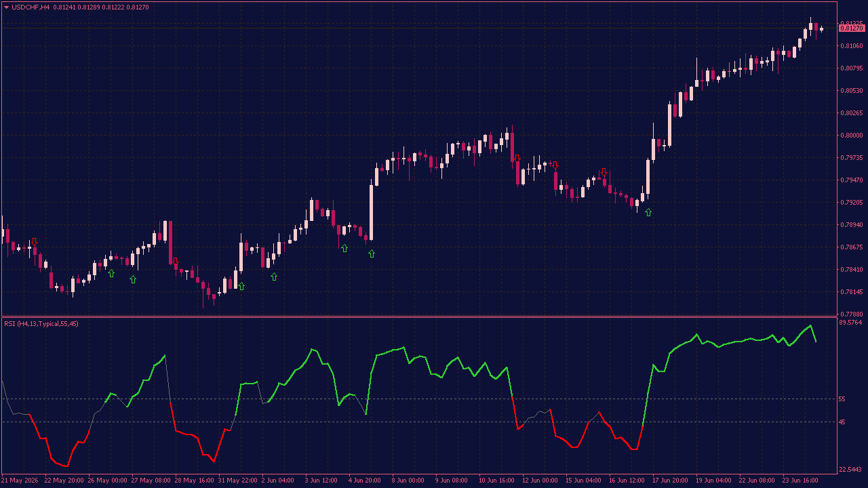Click the 0.77880 price axis label
868x488 pixels.
(x=851, y=314)
